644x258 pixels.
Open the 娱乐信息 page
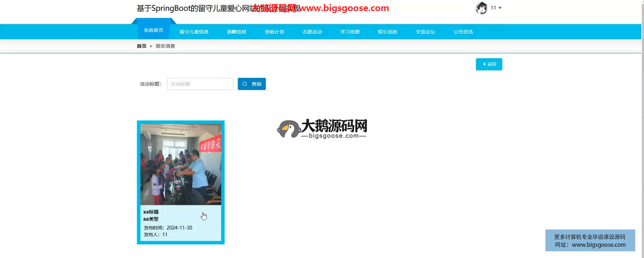click(x=387, y=32)
